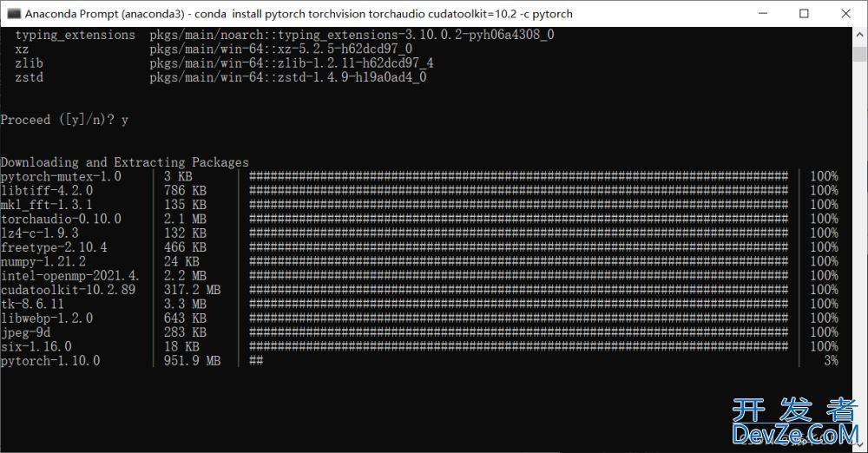This screenshot has height=453, width=868.
Task: Click the pytorch-1.10.0 download progress bar
Action: [x=256, y=361]
